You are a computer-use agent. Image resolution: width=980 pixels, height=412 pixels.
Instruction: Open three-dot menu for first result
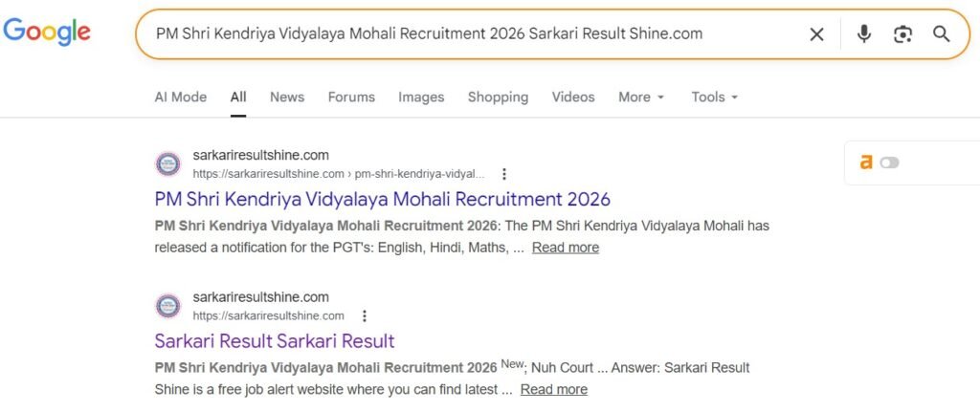click(x=504, y=174)
